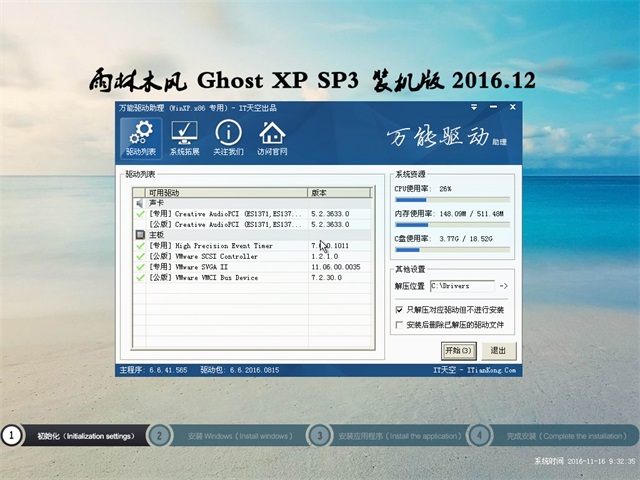Minimize the 万能驱动助理 window

493,107
